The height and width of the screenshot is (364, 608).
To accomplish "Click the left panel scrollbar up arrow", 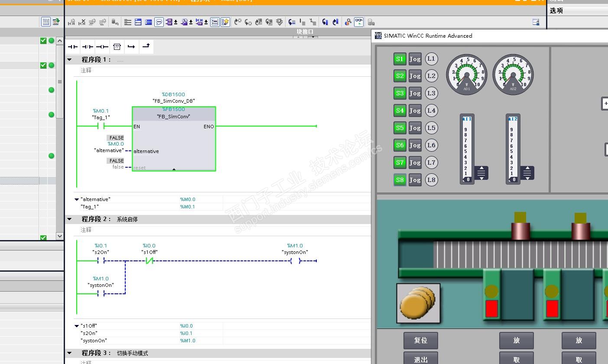I will 60,41.
